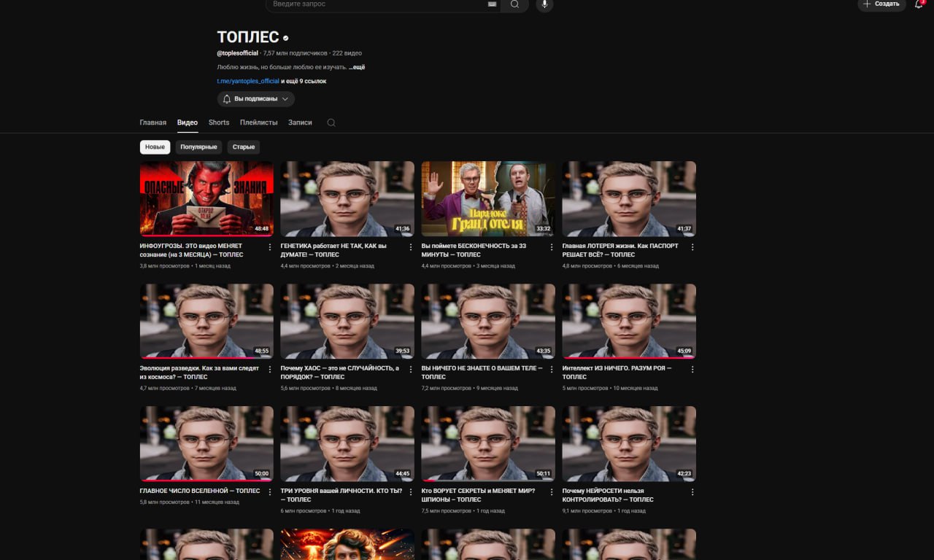
Task: Open Почему ХАОС video title
Action: pyautogui.click(x=340, y=373)
